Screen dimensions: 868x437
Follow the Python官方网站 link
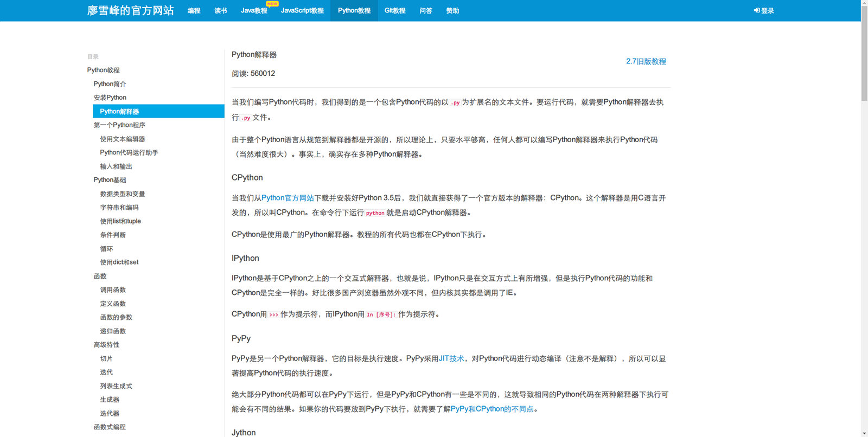coord(288,198)
